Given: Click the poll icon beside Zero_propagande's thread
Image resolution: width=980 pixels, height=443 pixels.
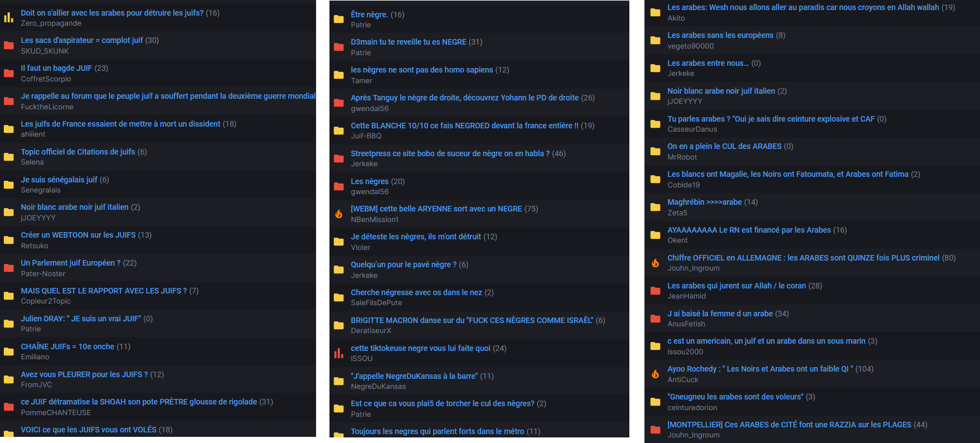Looking at the screenshot, I should click(x=8, y=18).
